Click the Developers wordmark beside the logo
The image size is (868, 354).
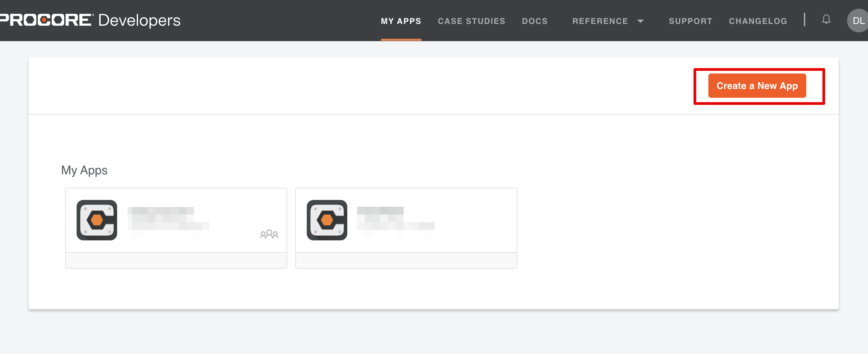[139, 21]
